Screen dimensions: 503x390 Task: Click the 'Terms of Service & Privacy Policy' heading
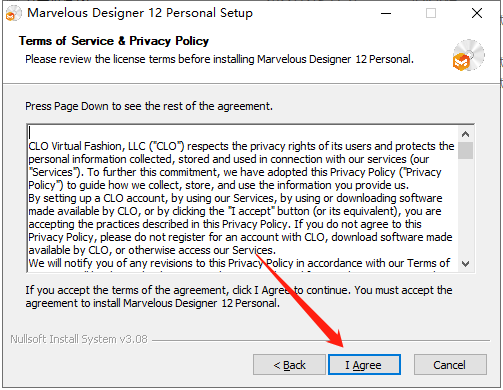click(114, 41)
